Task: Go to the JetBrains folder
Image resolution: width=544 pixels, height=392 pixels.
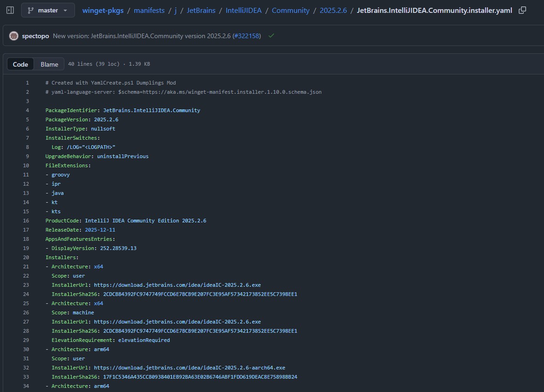Action: tap(201, 10)
